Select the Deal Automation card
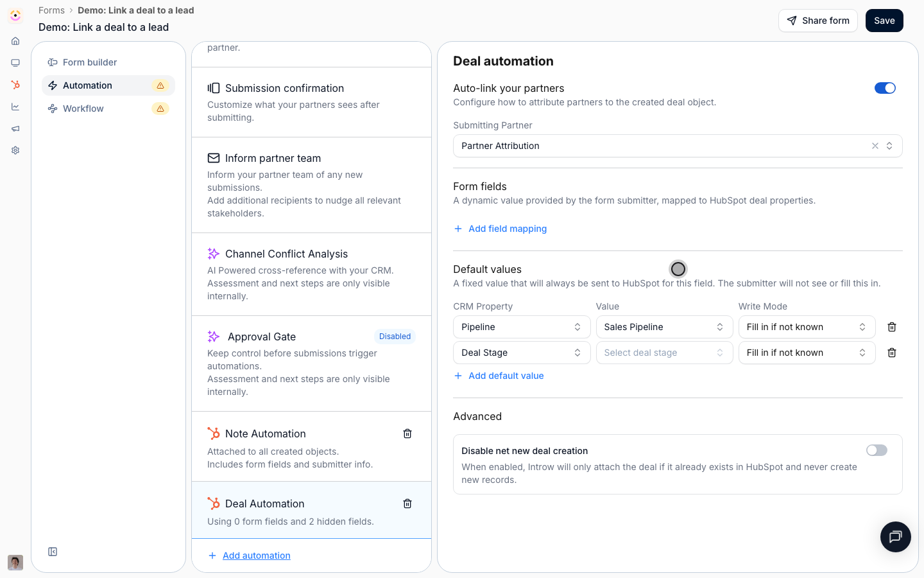The width and height of the screenshot is (924, 578). click(x=311, y=510)
